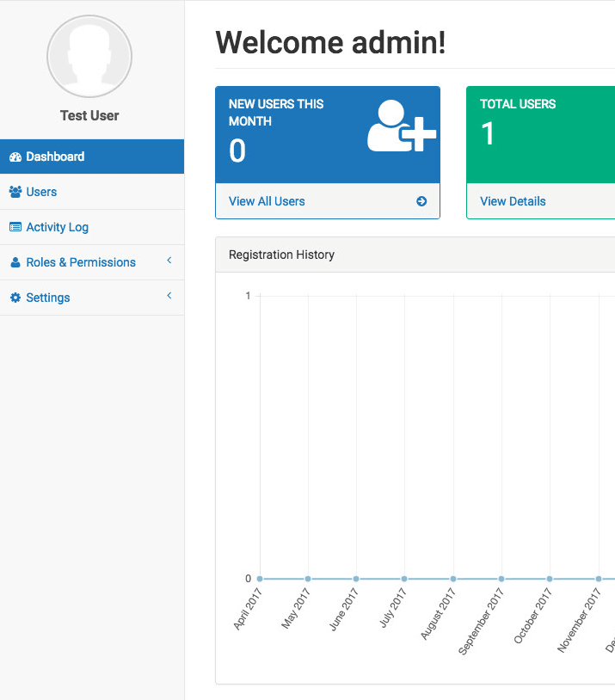615x700 pixels.
Task: Click the October 2017 axis label
Action: tap(532, 616)
